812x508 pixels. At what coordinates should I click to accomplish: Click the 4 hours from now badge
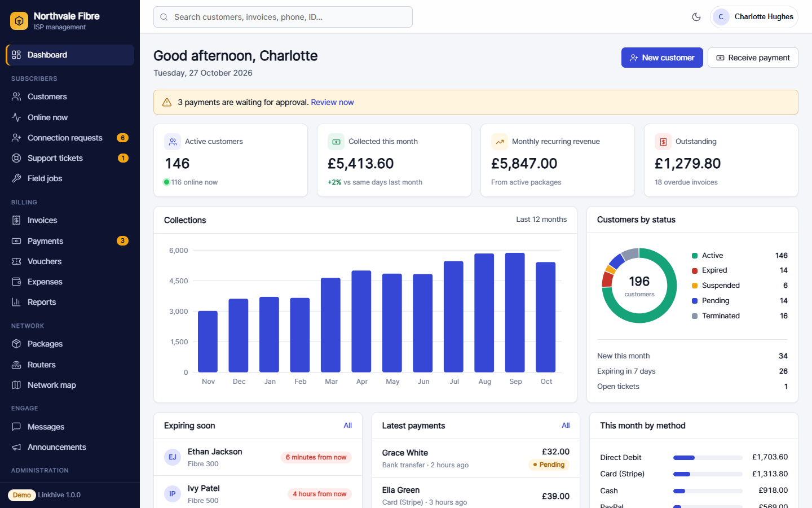[x=320, y=494]
